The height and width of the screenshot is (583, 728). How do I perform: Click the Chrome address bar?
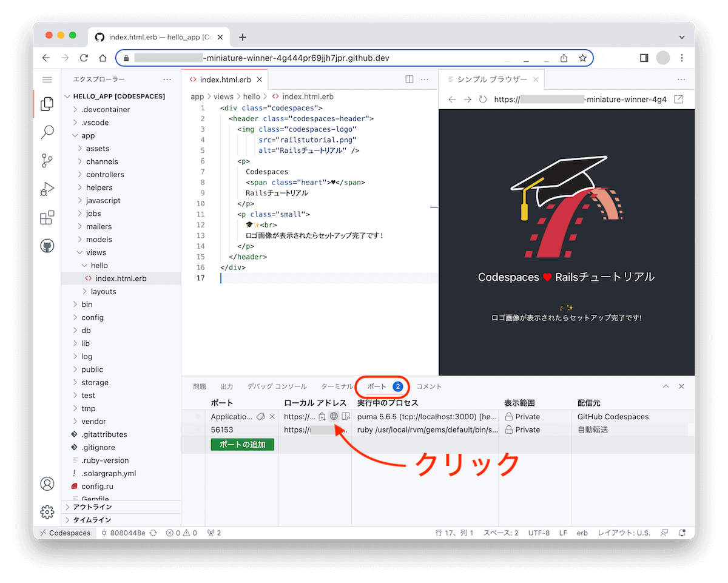click(354, 58)
